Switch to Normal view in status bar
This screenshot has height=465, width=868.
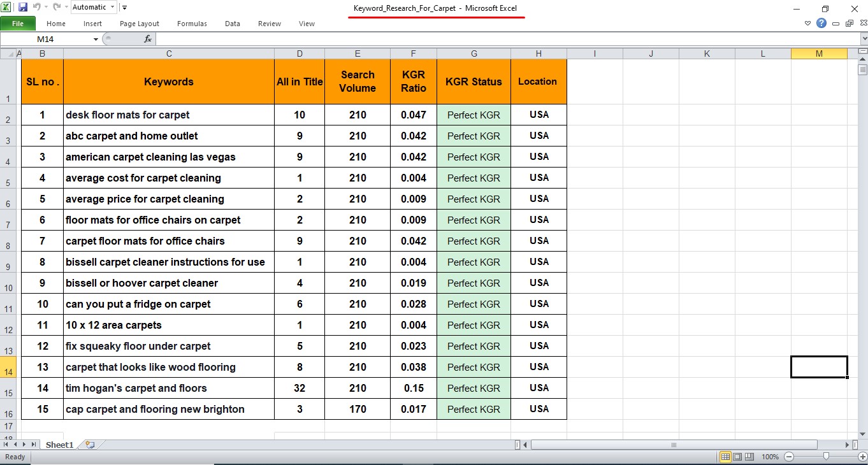point(725,457)
